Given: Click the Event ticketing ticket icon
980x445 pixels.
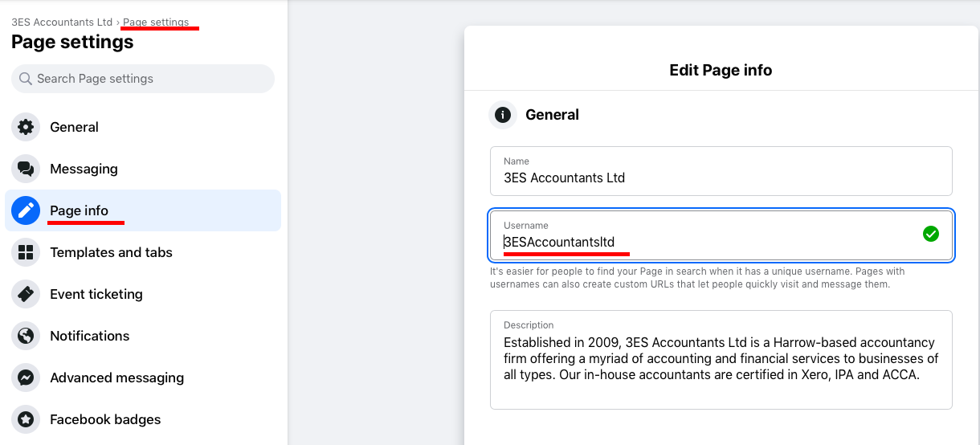Looking at the screenshot, I should coord(26,294).
